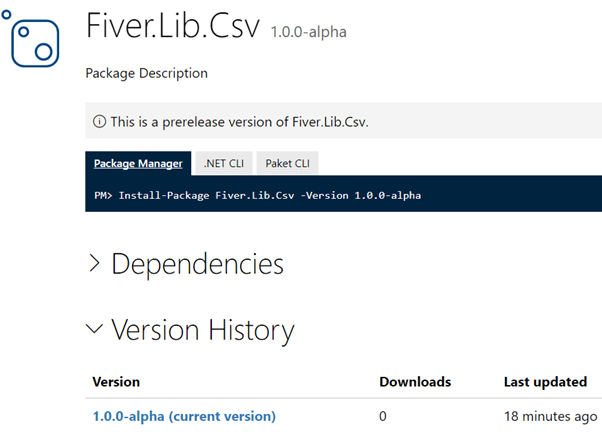The height and width of the screenshot is (436, 602).
Task: Select the Package Manager tab
Action: click(x=138, y=163)
